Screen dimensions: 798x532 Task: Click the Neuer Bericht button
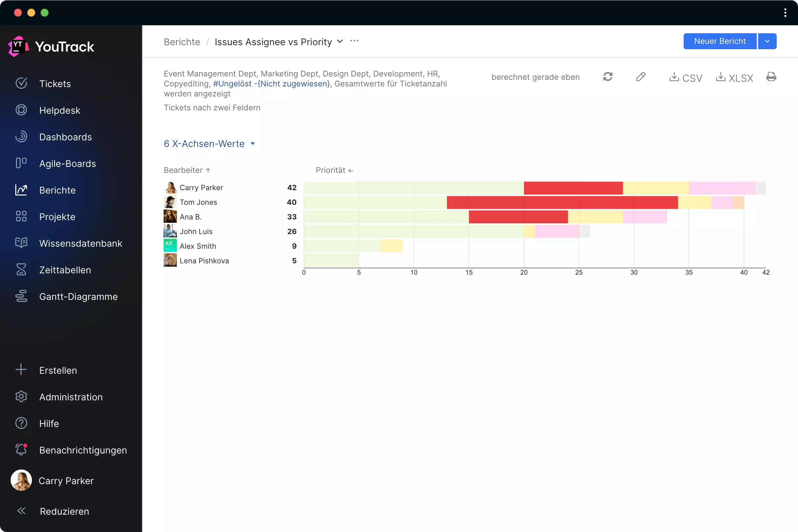tap(720, 41)
